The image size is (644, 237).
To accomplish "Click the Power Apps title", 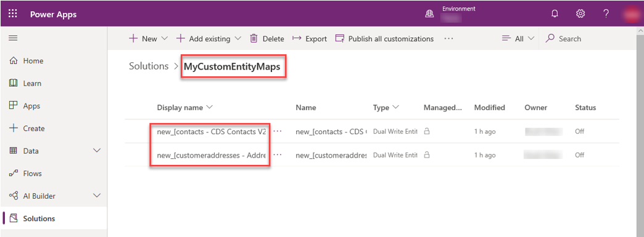I will coord(54,14).
